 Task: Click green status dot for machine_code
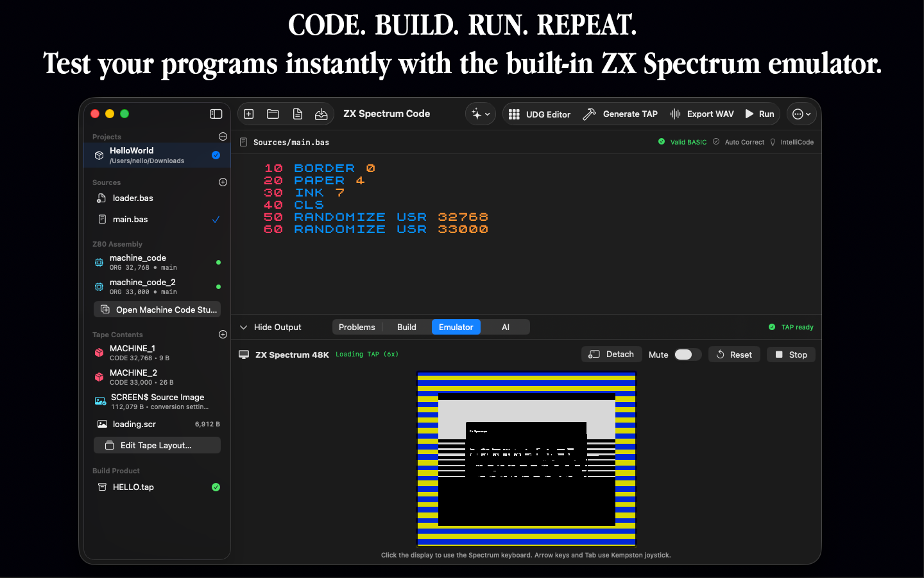(x=218, y=262)
